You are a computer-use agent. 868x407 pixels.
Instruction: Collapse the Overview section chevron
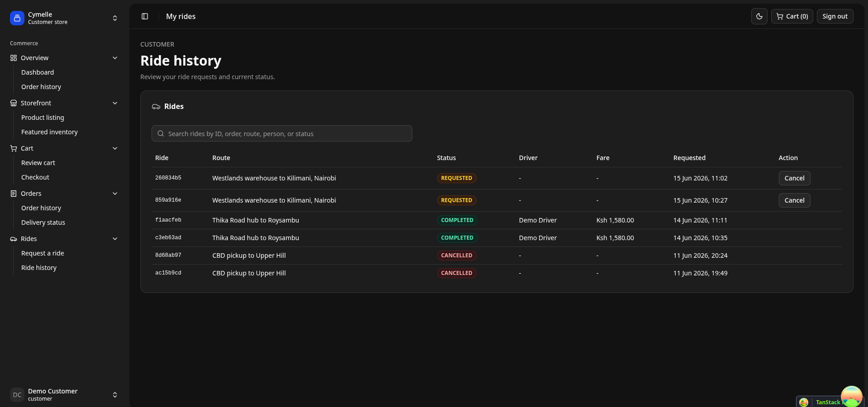(115, 58)
